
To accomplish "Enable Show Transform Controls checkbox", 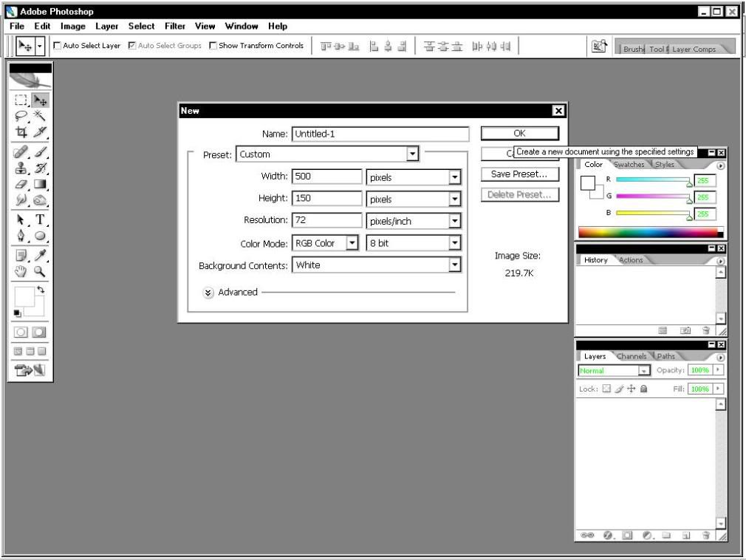I will point(213,46).
